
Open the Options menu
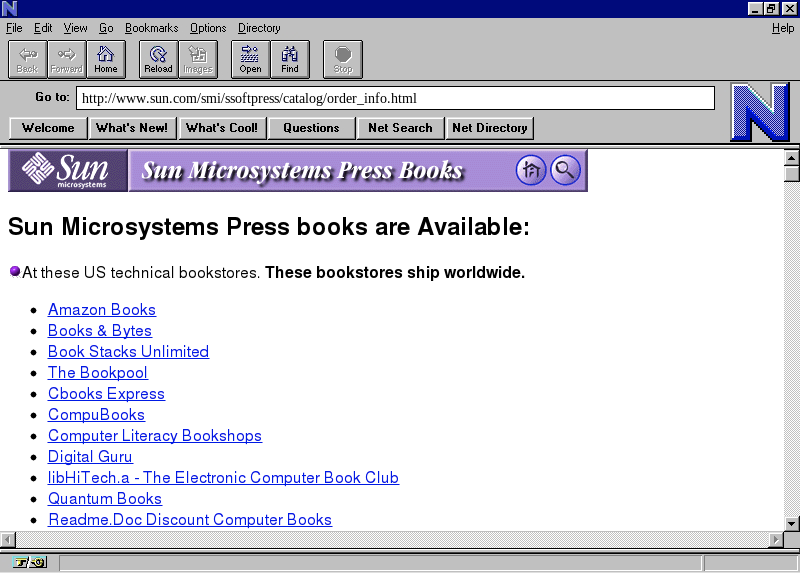(208, 28)
